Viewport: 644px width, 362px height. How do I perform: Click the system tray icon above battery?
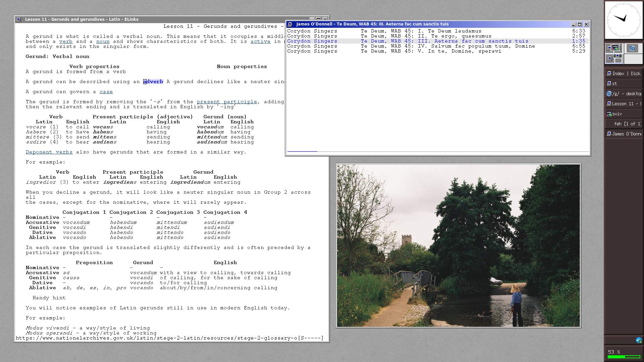coord(639,340)
